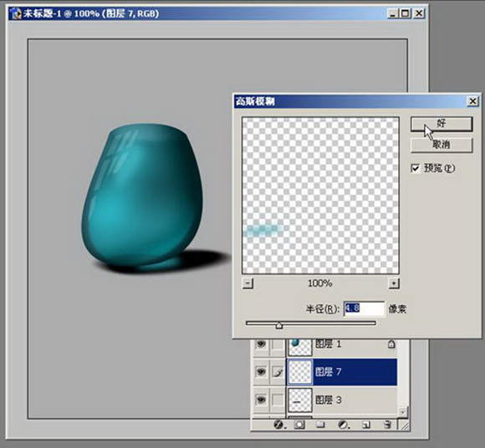Click the lock icon on 图层 1
Viewport: 485px width, 448px height.
point(391,344)
